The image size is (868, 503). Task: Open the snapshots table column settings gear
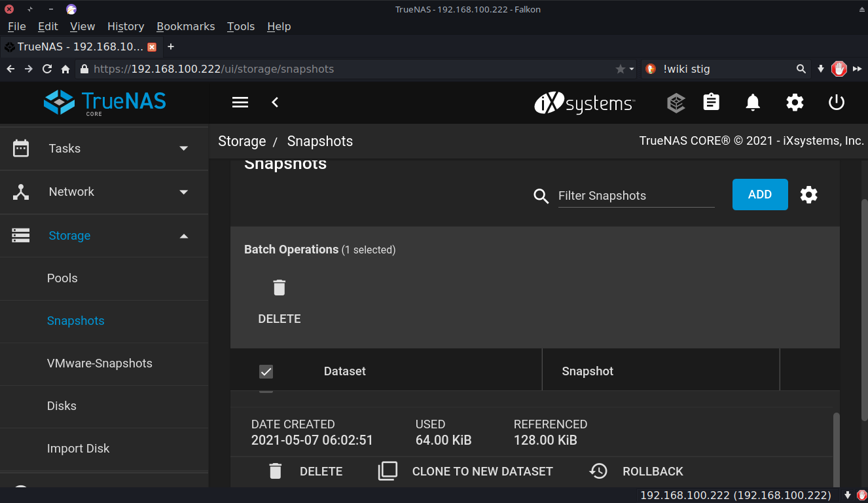(809, 195)
